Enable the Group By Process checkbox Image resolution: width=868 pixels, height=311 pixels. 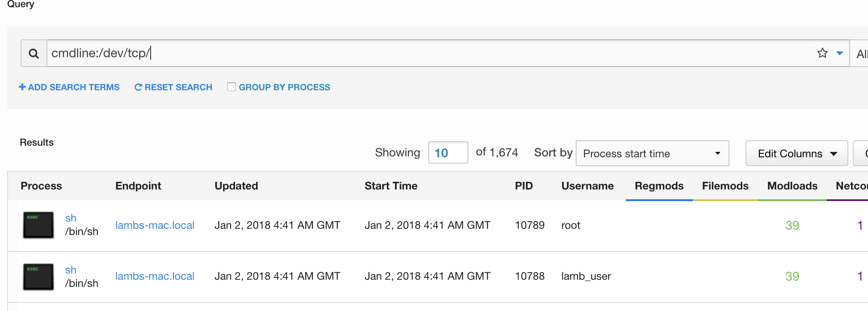pyautogui.click(x=232, y=87)
